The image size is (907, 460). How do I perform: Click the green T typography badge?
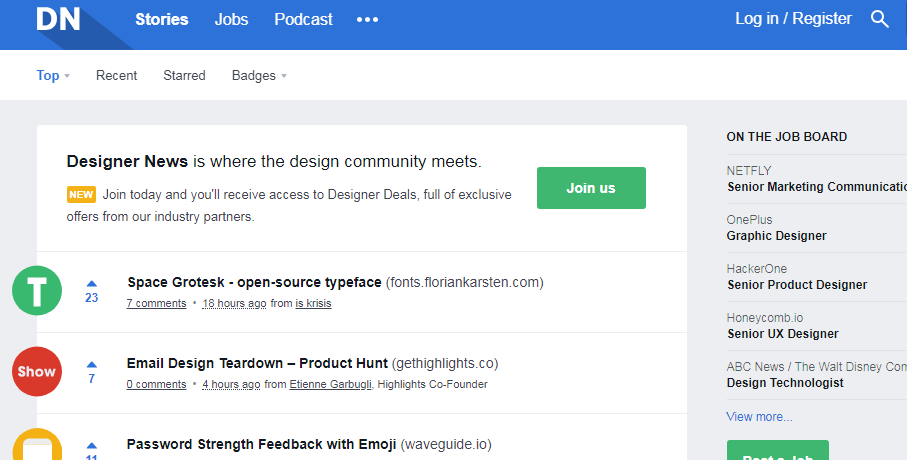point(37,290)
